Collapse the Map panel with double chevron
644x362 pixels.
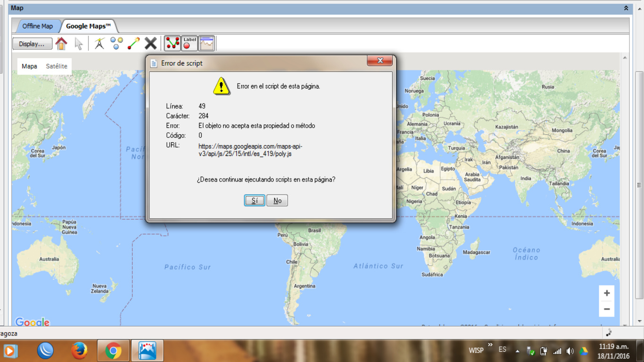pos(626,8)
